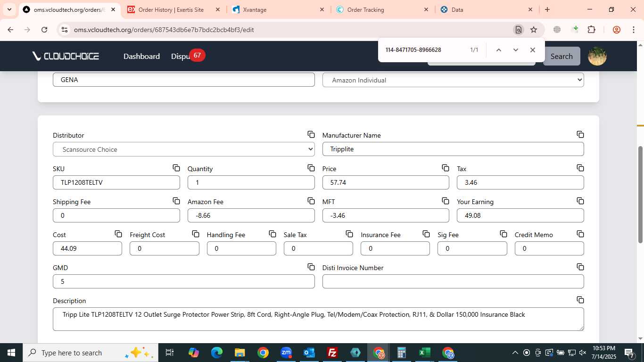Copy the Sale Tax value
Screen dimensions: 644x362
click(349, 234)
